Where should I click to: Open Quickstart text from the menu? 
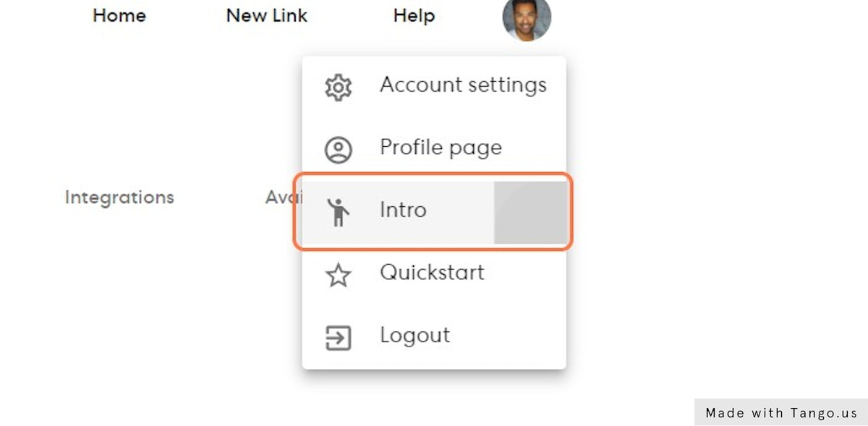click(x=432, y=273)
